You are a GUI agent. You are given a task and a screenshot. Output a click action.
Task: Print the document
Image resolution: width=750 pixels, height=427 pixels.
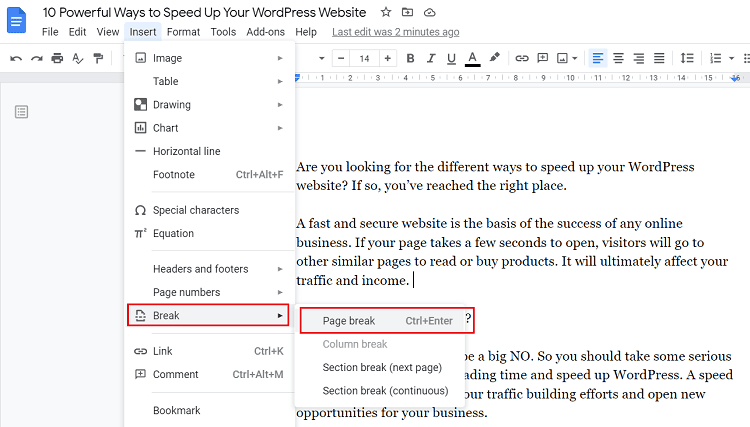(x=57, y=58)
